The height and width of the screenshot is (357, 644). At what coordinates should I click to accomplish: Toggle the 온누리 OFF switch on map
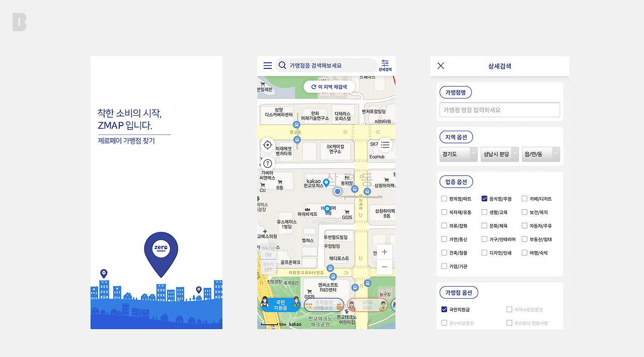[268, 267]
